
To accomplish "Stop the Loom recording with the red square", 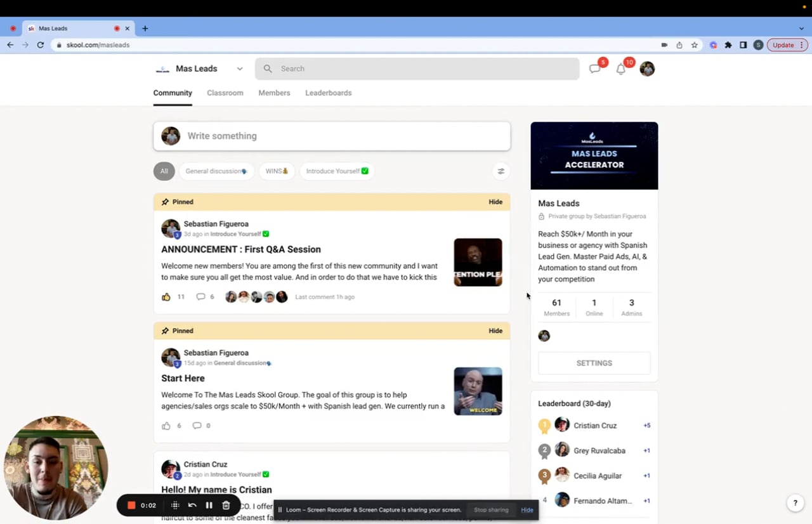I will coord(131,506).
